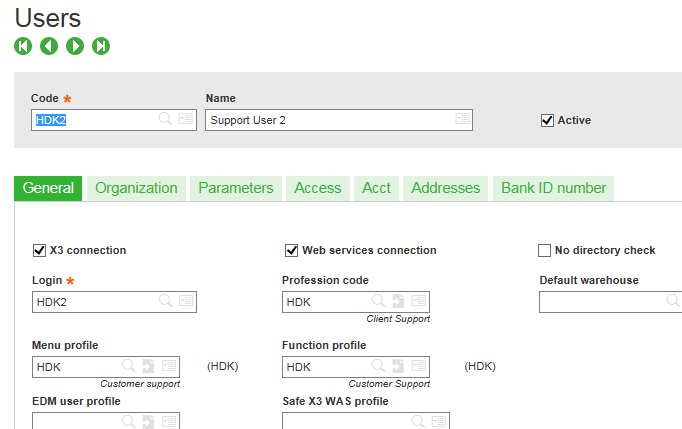The image size is (682, 429).
Task: Click jump-to arrow icon in Profession code
Action: [398, 301]
